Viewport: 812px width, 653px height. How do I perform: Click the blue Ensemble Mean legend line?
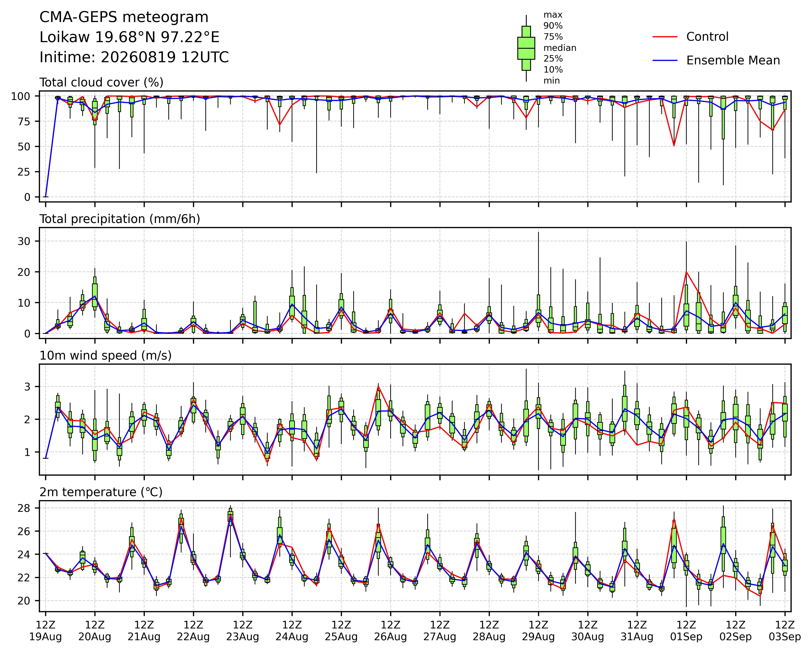[x=665, y=61]
